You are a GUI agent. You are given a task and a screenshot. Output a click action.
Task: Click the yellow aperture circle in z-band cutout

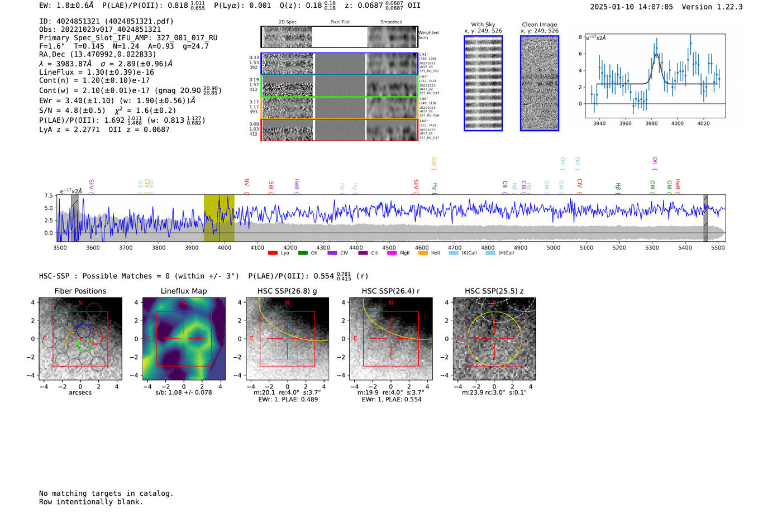494,339
